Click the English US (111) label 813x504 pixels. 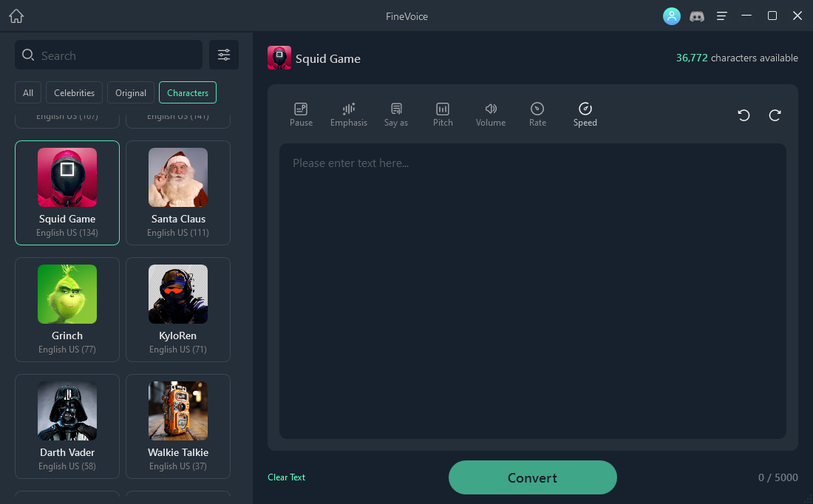178,233
